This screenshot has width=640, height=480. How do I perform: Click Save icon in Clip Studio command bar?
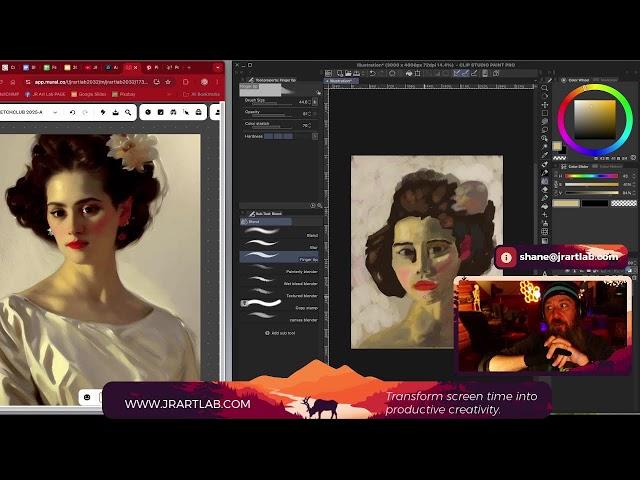[356, 73]
